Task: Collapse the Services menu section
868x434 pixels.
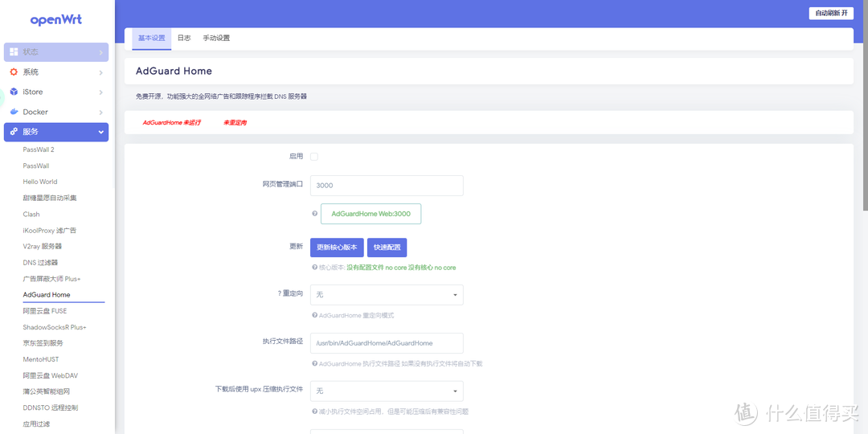Action: click(x=56, y=132)
